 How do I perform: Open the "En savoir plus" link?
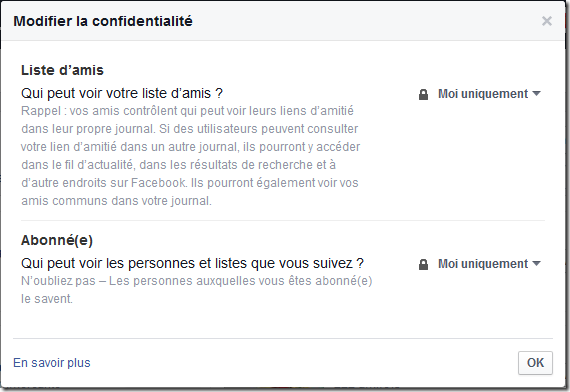(52, 363)
